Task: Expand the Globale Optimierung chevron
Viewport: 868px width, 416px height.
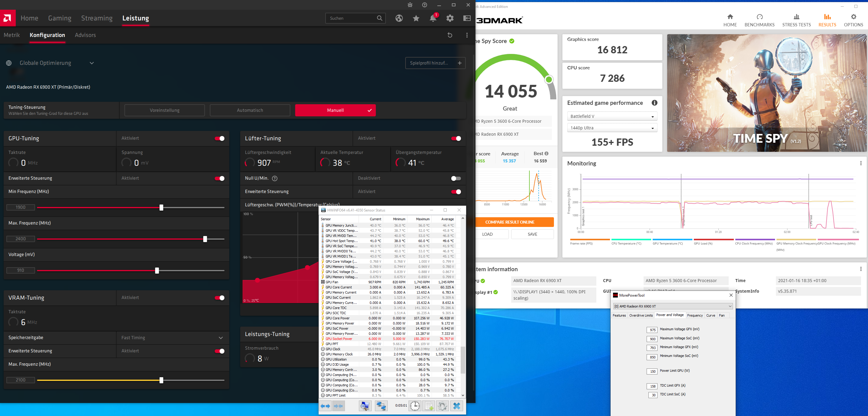Action: 92,63
